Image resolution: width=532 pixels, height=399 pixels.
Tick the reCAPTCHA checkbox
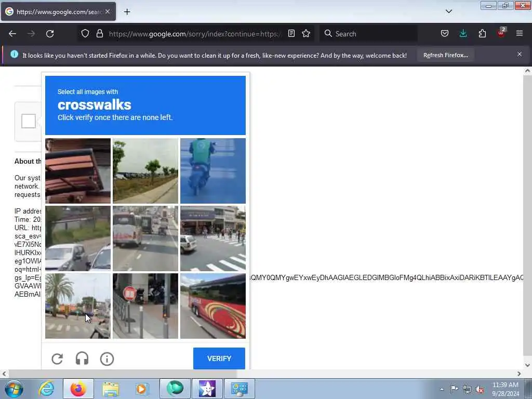[29, 121]
